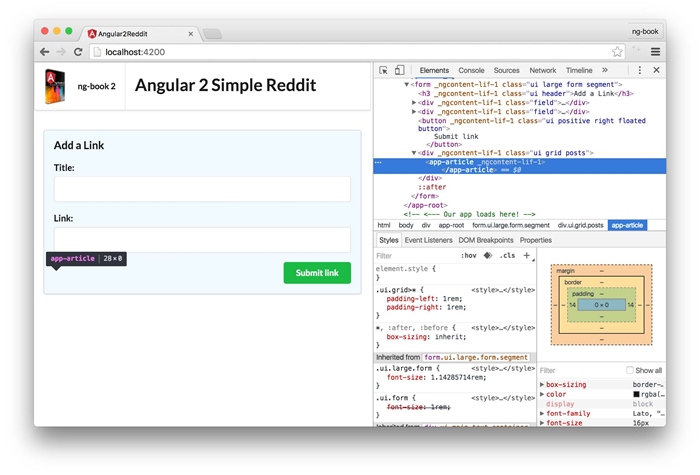Collapse the form element node

[x=408, y=84]
